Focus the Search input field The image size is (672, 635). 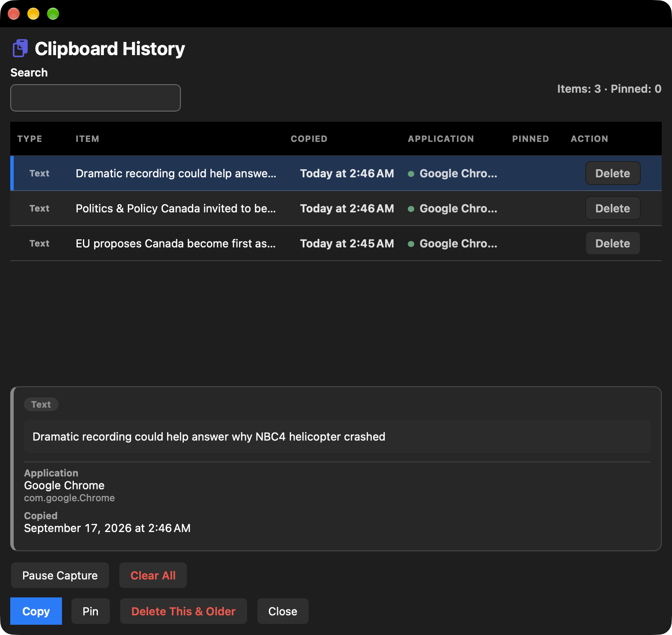(95, 98)
